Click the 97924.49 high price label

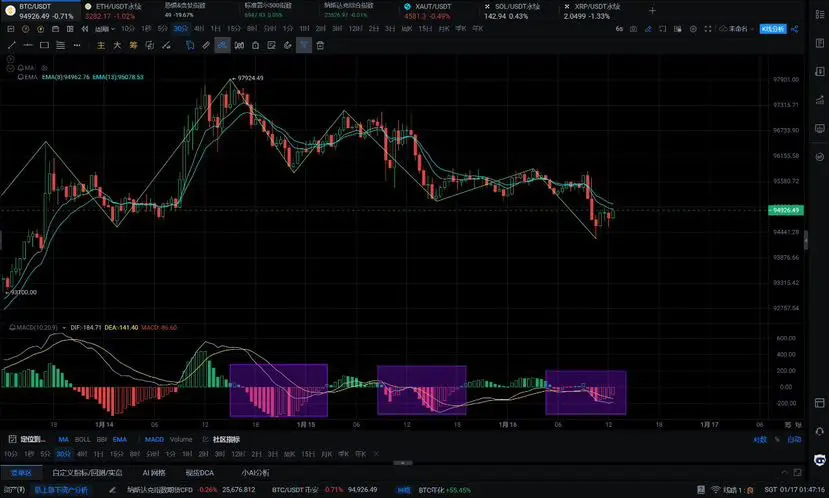tap(250, 78)
